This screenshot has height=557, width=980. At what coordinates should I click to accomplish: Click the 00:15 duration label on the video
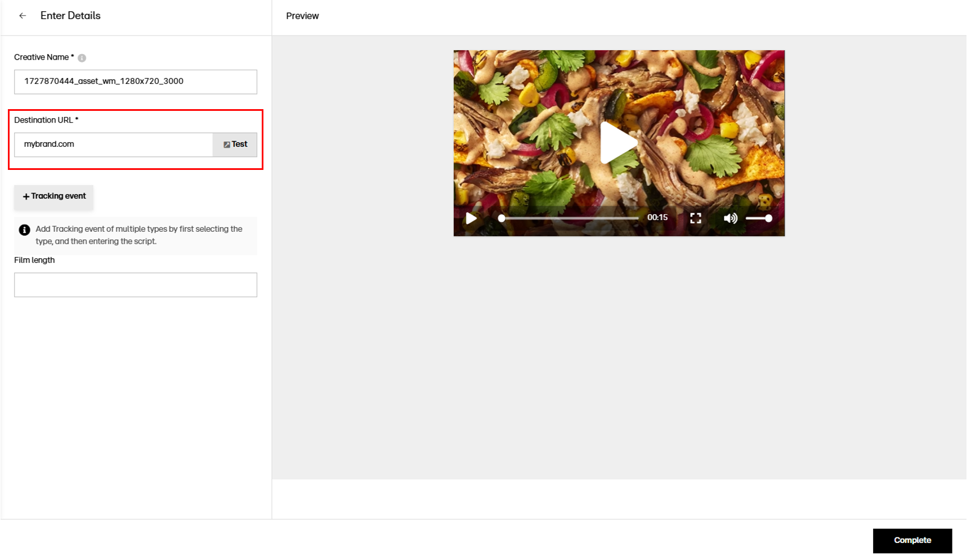[x=657, y=218]
